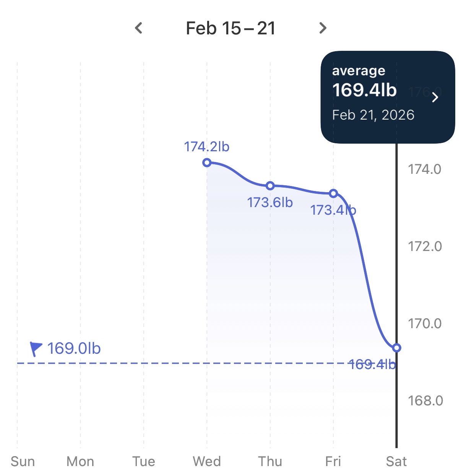This screenshot has width=461, height=476.
Task: Select Thursday data point on the chart
Action: (x=270, y=186)
